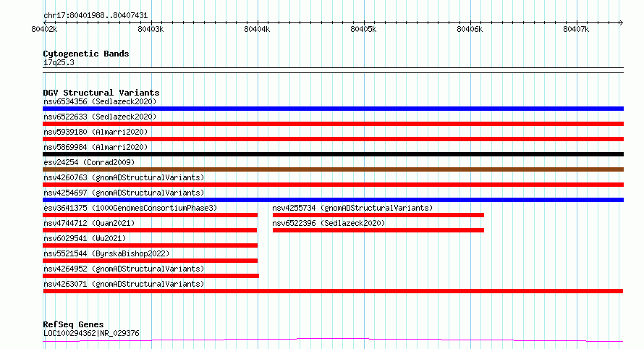Select the red nsv6029541 variant bar
Screen dimensions: 644x349
point(151,245)
